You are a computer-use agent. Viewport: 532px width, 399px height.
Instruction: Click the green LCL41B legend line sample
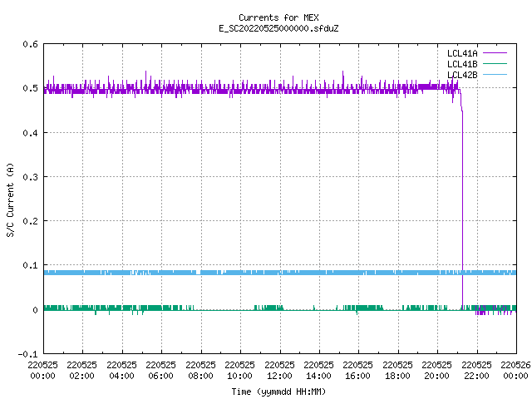(x=495, y=64)
